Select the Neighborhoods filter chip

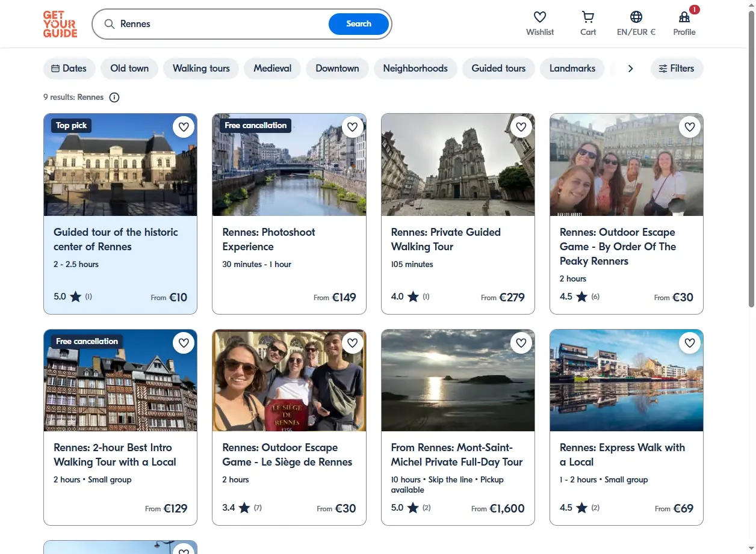415,69
